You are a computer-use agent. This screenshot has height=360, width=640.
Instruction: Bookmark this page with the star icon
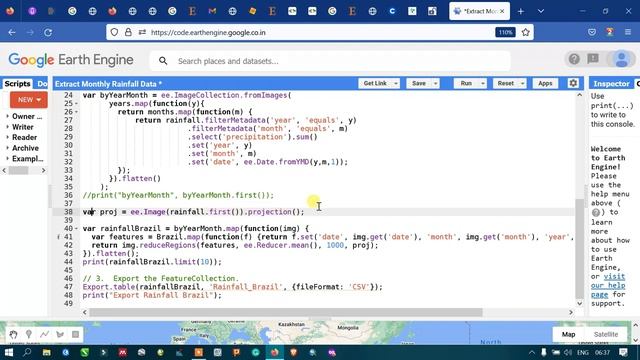pos(525,32)
